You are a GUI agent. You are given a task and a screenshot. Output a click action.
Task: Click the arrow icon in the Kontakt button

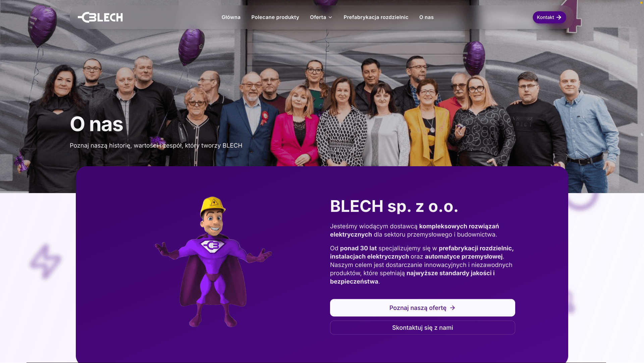[559, 17]
